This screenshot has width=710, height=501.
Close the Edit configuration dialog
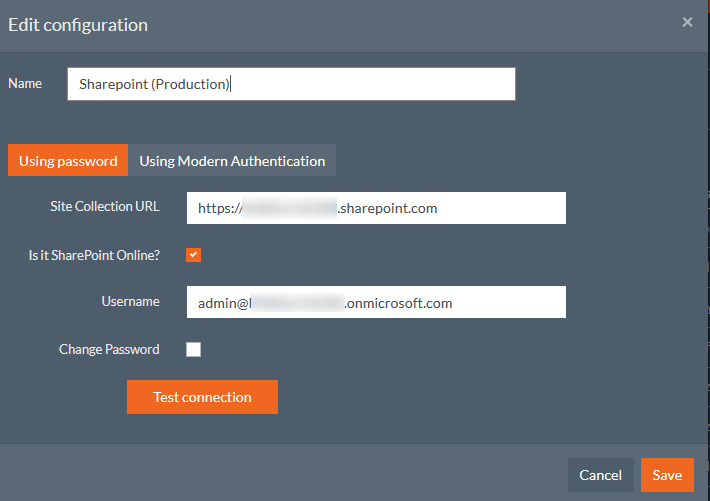click(x=687, y=22)
